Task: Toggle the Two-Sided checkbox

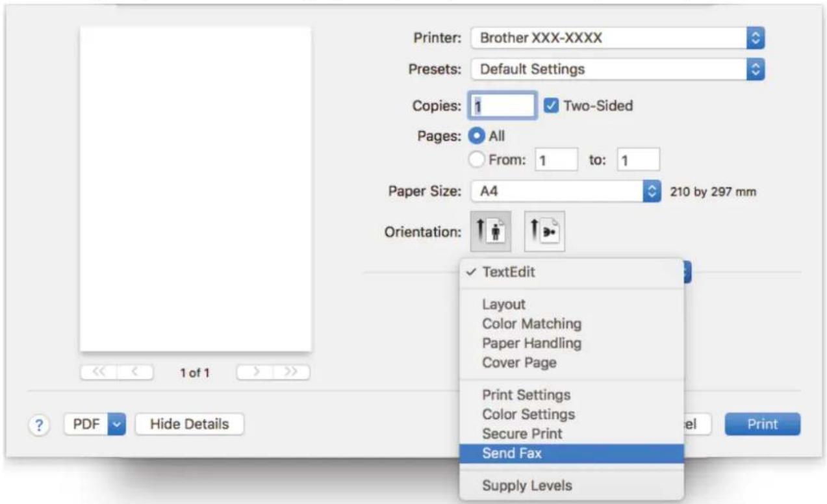Action: (550, 105)
